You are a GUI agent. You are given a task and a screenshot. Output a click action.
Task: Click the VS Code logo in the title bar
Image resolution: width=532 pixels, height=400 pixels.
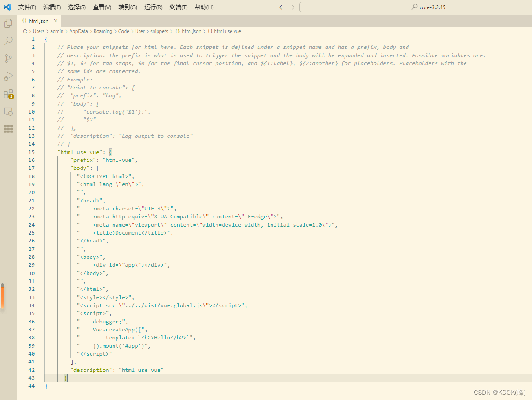click(x=7, y=7)
